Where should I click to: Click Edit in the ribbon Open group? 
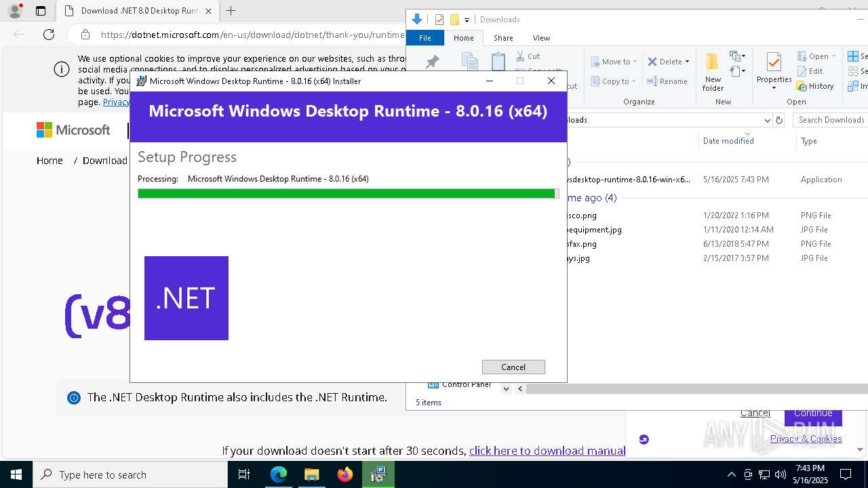810,71
